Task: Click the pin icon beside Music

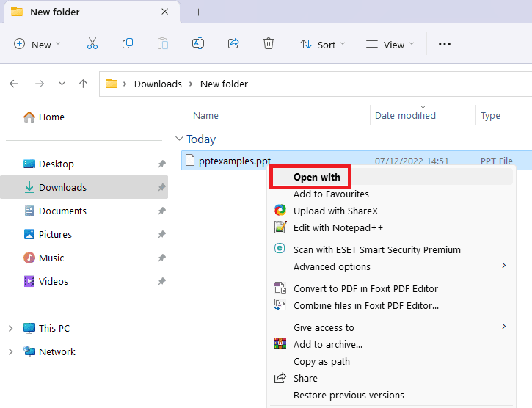Action: tap(162, 258)
